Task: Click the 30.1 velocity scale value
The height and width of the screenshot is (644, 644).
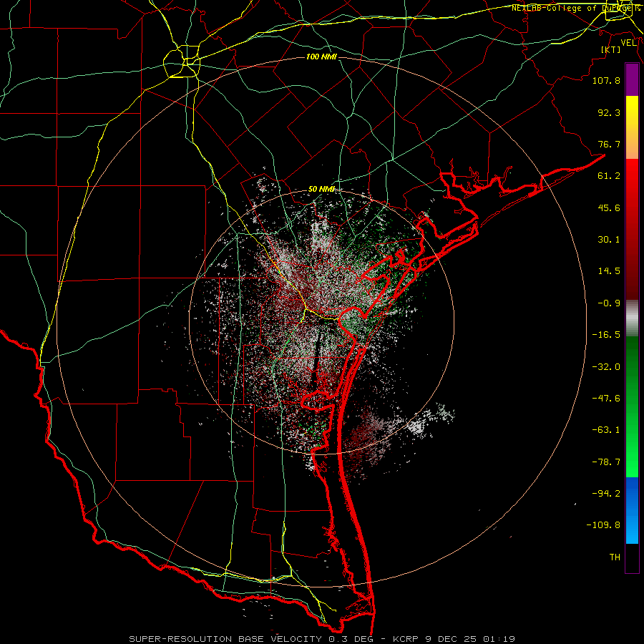Action: click(x=609, y=240)
